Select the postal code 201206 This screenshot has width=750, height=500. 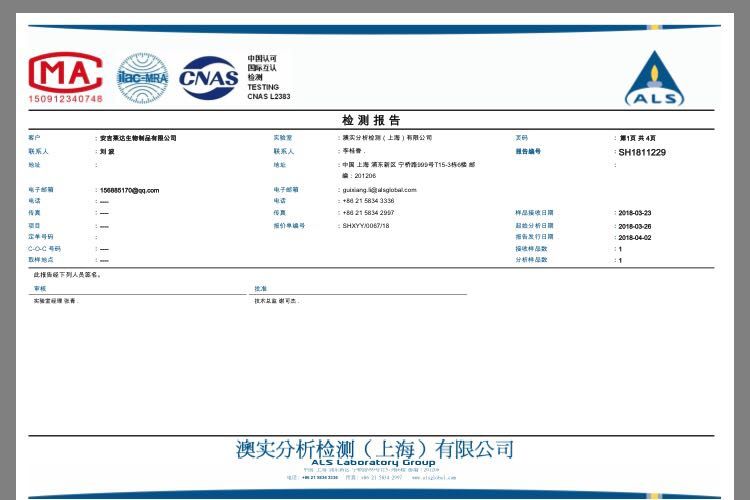[x=365, y=176]
